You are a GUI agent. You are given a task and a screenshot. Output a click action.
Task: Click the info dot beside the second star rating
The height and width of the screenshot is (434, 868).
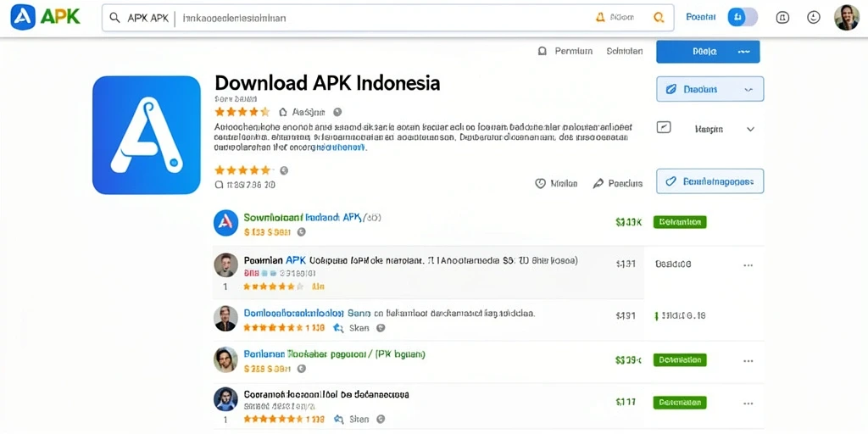pos(284,170)
